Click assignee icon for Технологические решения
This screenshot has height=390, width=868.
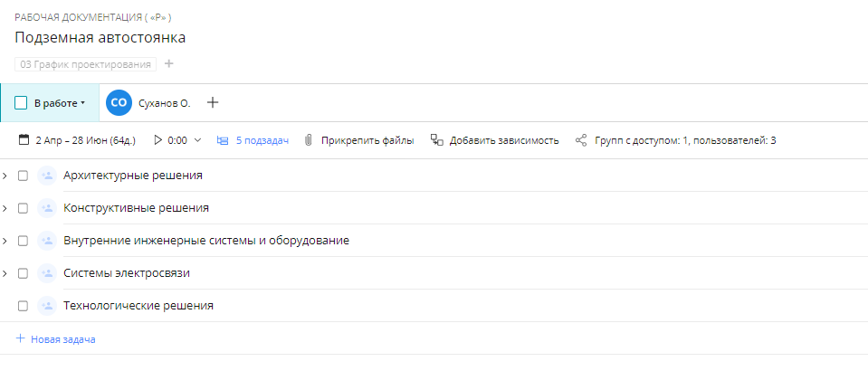[x=47, y=306]
